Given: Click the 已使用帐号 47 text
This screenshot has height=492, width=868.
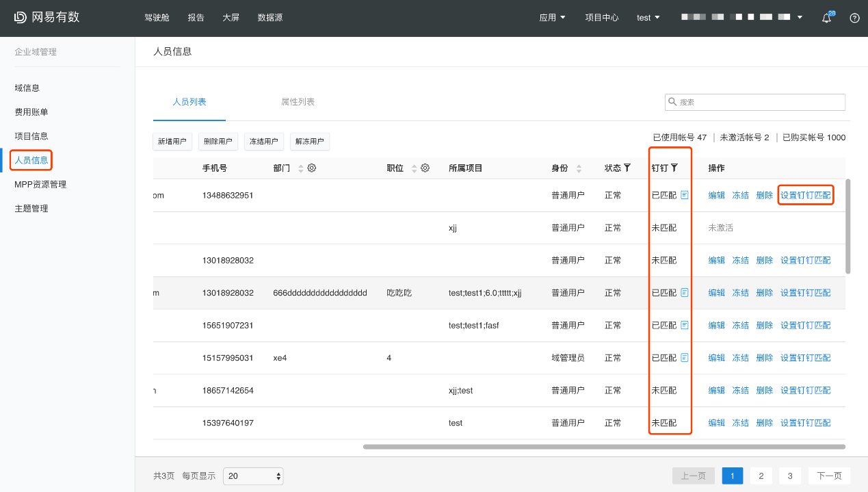Looking at the screenshot, I should (x=680, y=138).
